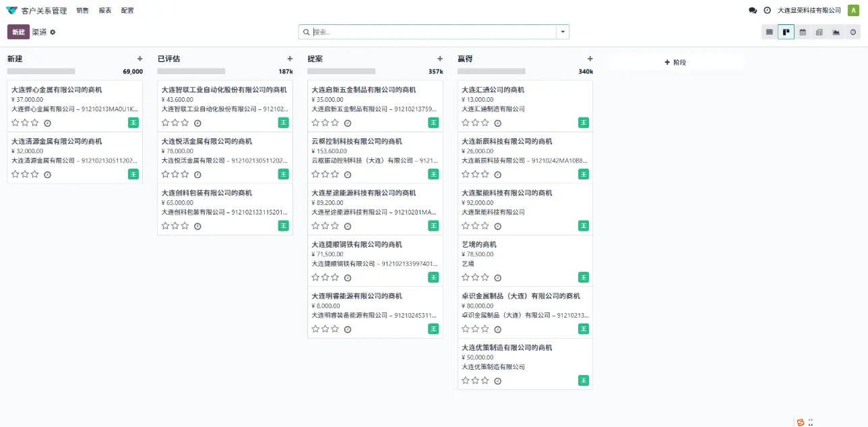The width and height of the screenshot is (868, 427).
Task: Expand the search filter dropdown arrow
Action: pos(562,32)
